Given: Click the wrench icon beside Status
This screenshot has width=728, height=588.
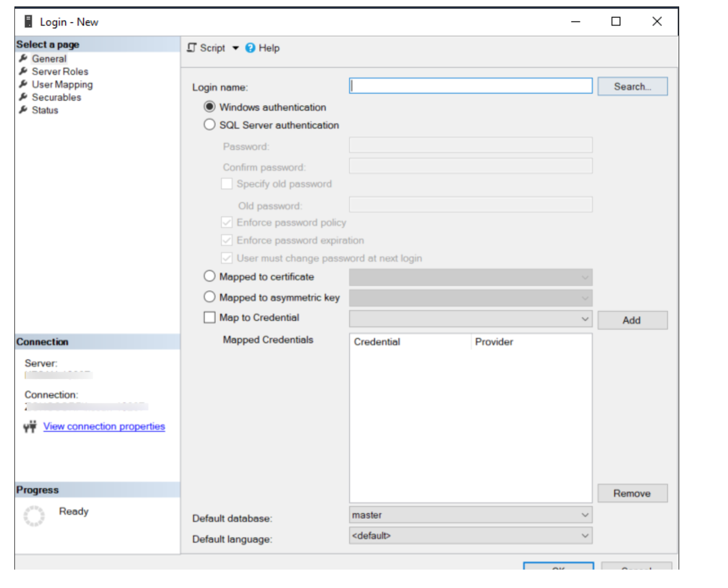Looking at the screenshot, I should coord(23,110).
